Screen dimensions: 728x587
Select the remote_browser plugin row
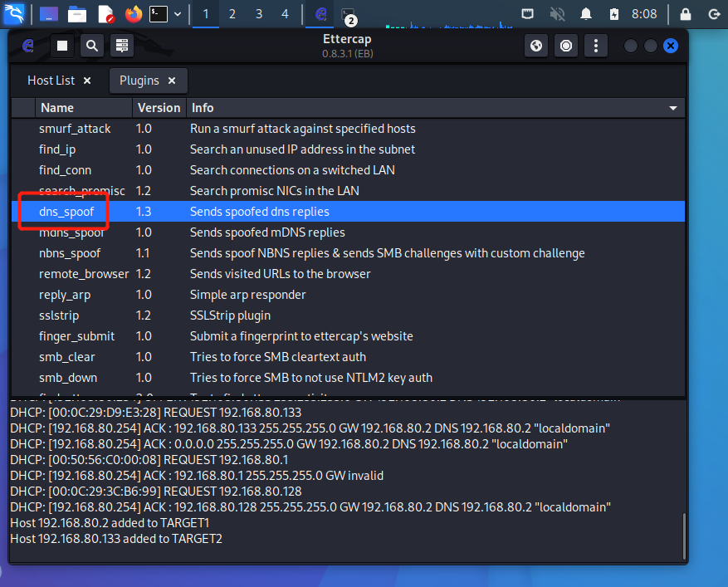click(348, 274)
